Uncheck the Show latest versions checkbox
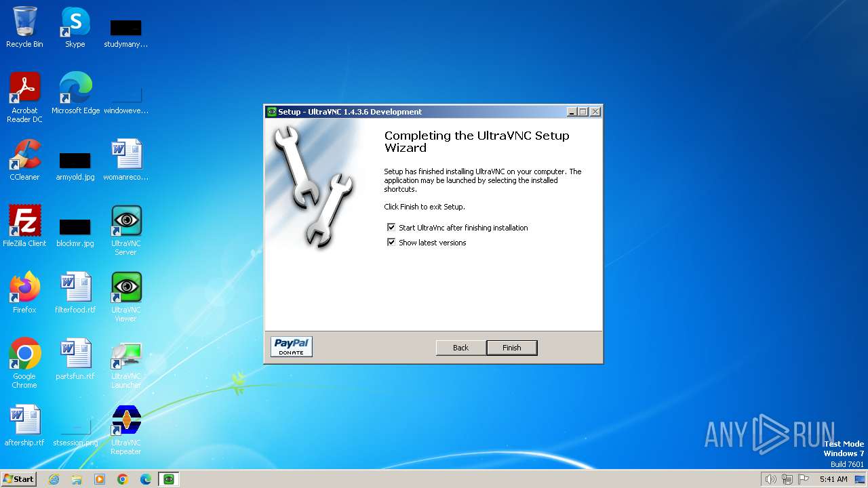The image size is (868, 488). click(391, 243)
